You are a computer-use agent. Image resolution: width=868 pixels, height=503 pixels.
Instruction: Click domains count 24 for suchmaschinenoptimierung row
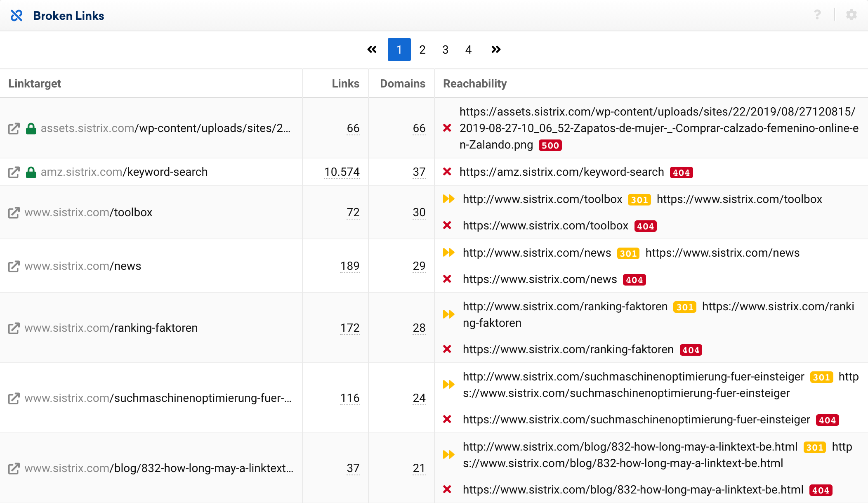click(419, 398)
